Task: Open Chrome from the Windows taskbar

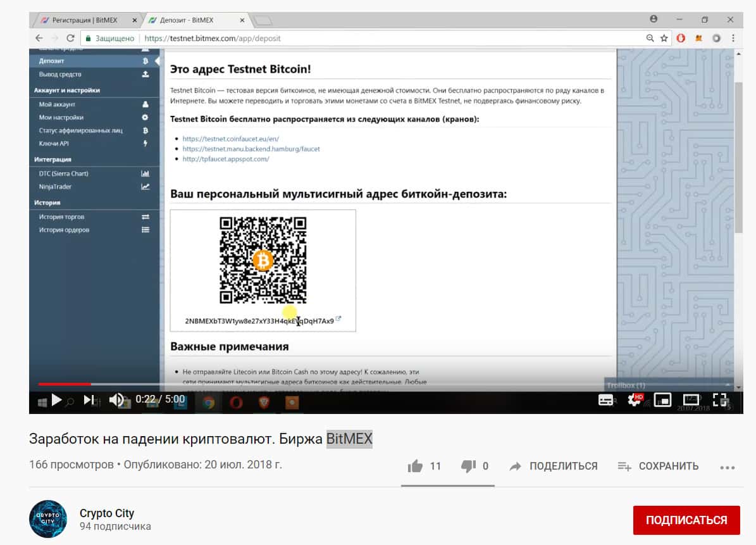Action: point(208,402)
